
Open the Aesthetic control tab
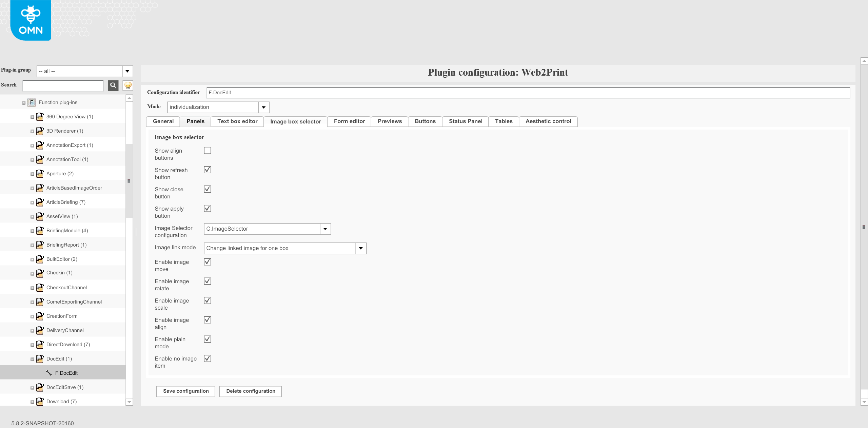pyautogui.click(x=548, y=121)
